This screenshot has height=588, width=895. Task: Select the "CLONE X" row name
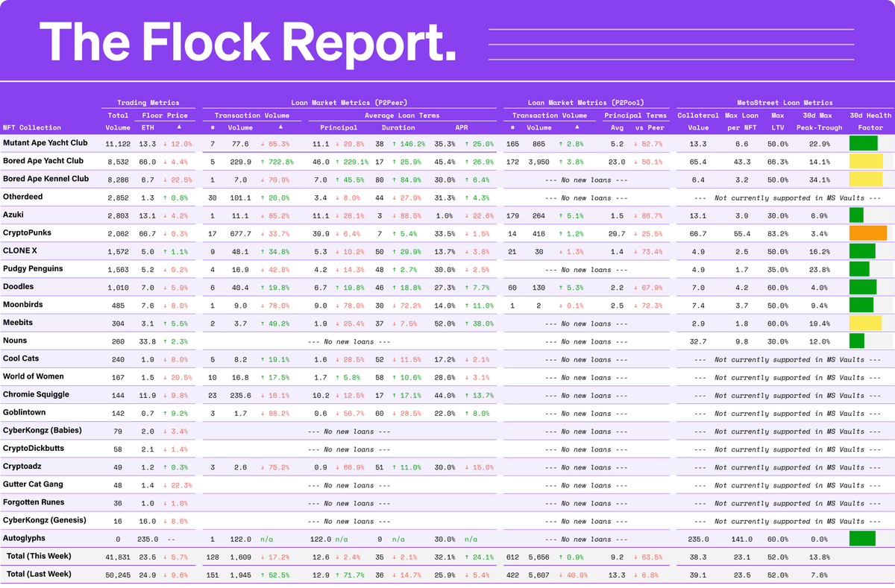pyautogui.click(x=20, y=250)
